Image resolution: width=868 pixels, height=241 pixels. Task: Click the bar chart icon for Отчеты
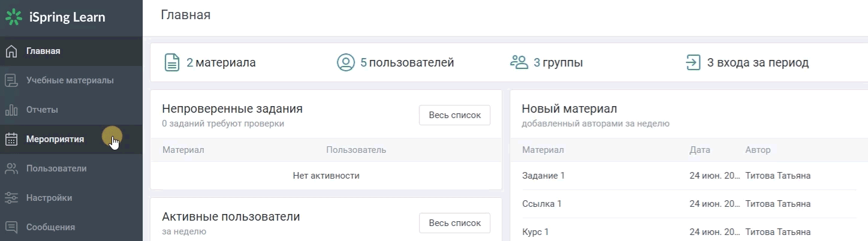click(11, 110)
